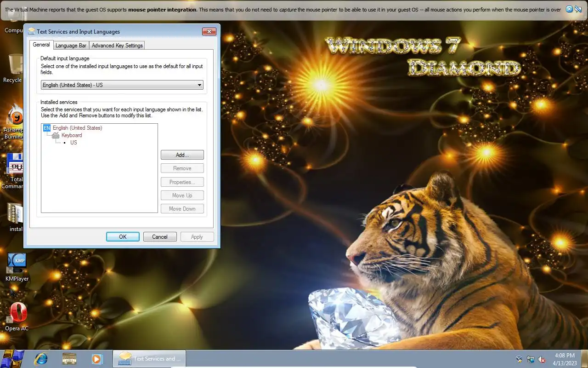588x368 pixels.
Task: Select English (United States) tree item
Action: tap(77, 128)
